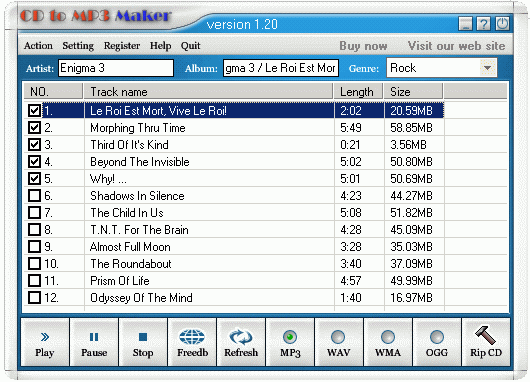Choose OGG as output format
This screenshot has height=382, width=530.
(x=437, y=337)
